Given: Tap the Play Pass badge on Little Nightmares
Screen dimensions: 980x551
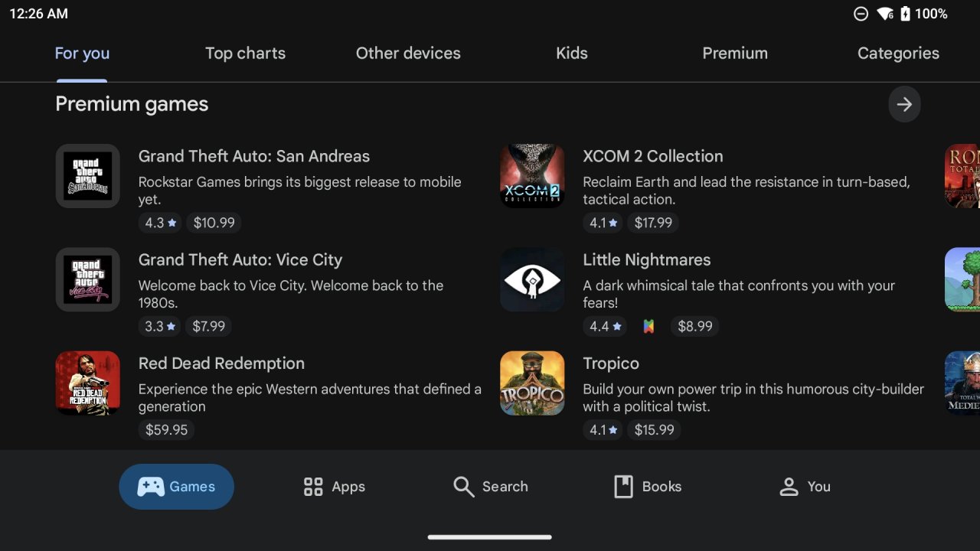Looking at the screenshot, I should [648, 327].
